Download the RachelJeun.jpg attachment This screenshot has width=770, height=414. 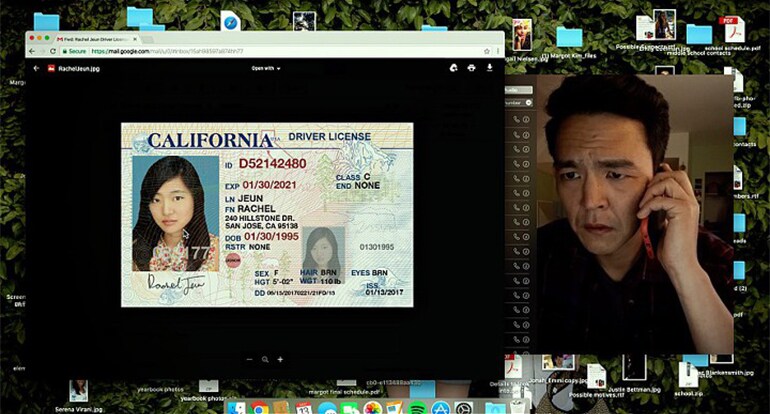point(490,68)
